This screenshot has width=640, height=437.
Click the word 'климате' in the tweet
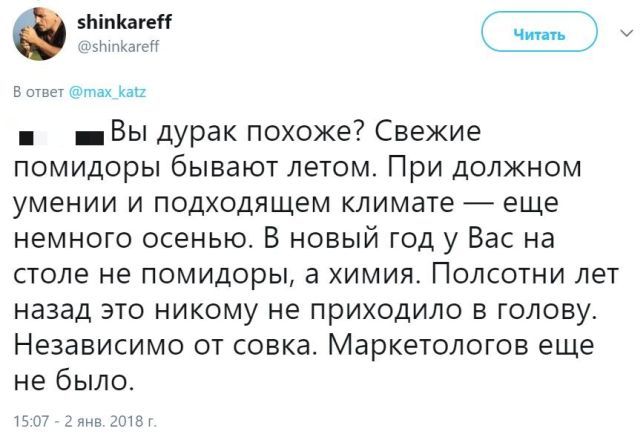[x=398, y=203]
